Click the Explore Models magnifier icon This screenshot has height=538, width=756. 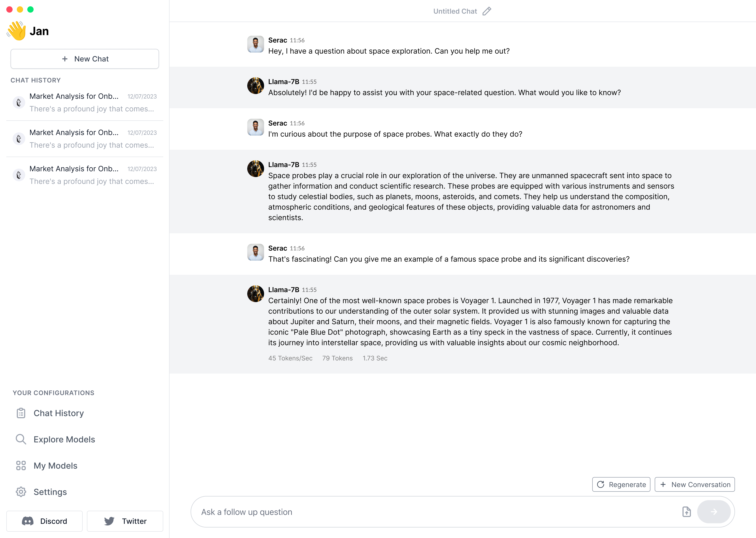(21, 439)
